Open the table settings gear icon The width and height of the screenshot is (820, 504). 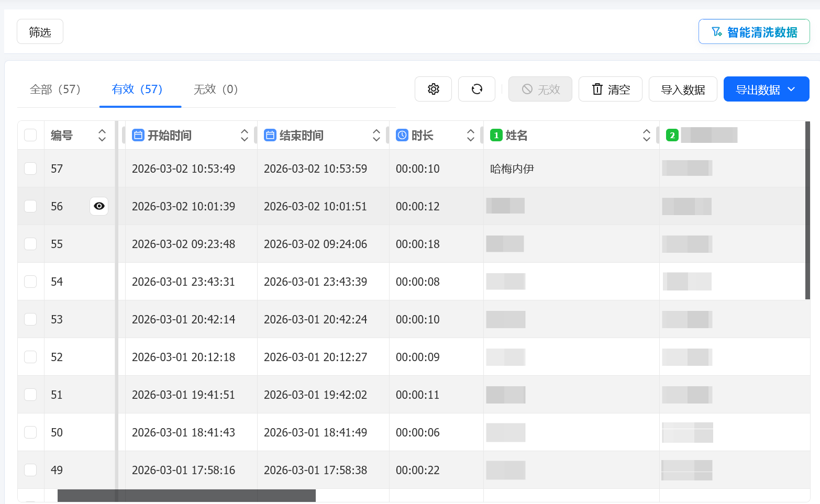(x=433, y=89)
